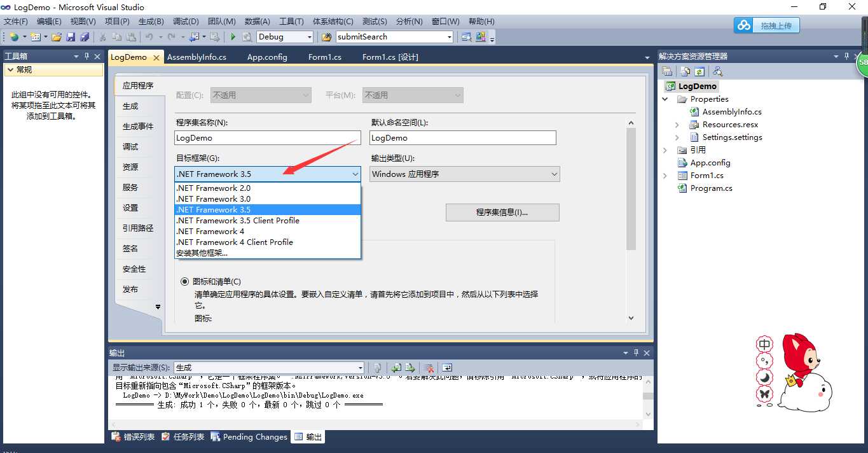Click the New Project toolbar icon
Image resolution: width=868 pixels, height=453 pixels.
coord(14,37)
